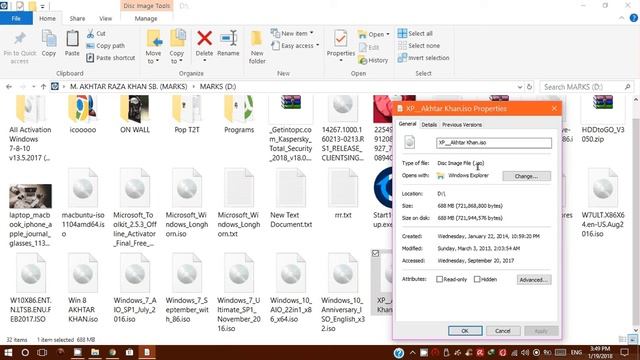Close the Properties dialog with X

click(x=554, y=109)
